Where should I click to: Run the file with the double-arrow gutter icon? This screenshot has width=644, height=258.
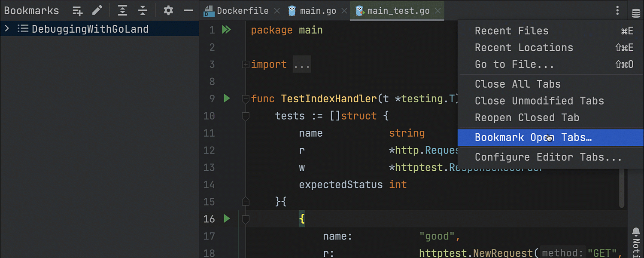point(226,30)
